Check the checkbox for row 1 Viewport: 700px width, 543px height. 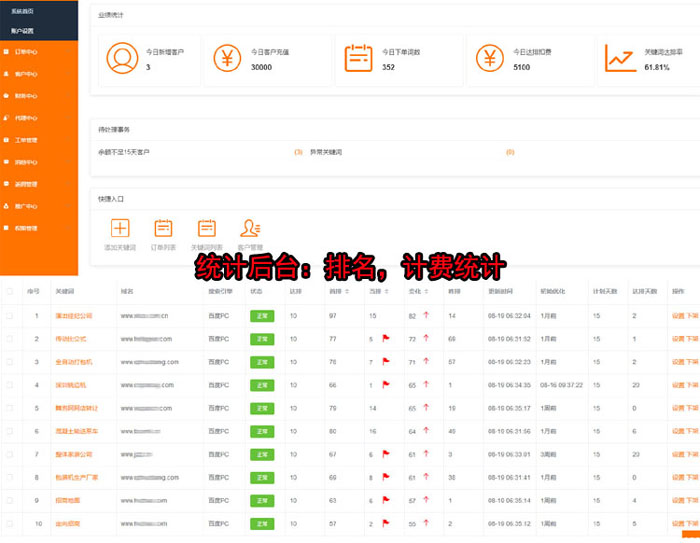[10, 315]
